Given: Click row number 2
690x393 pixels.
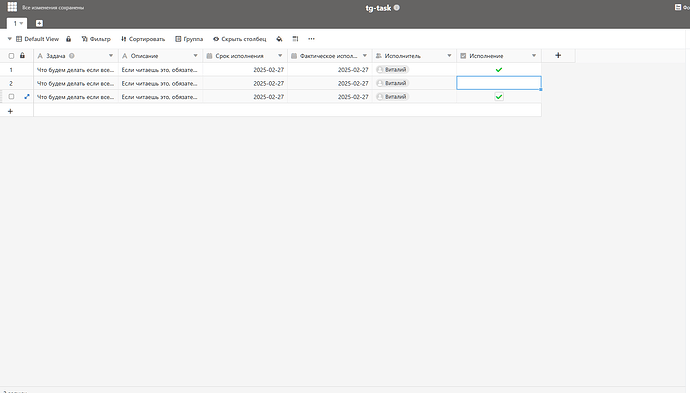Looking at the screenshot, I should tap(11, 83).
